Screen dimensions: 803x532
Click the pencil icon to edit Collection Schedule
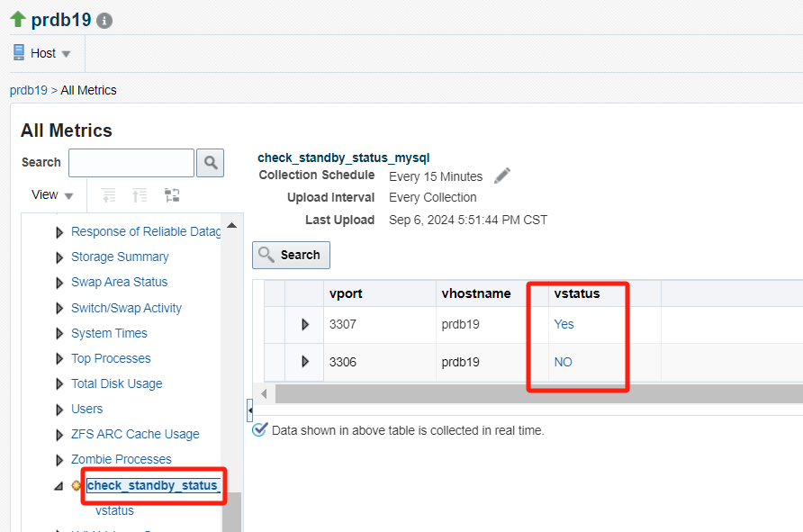tap(502, 176)
